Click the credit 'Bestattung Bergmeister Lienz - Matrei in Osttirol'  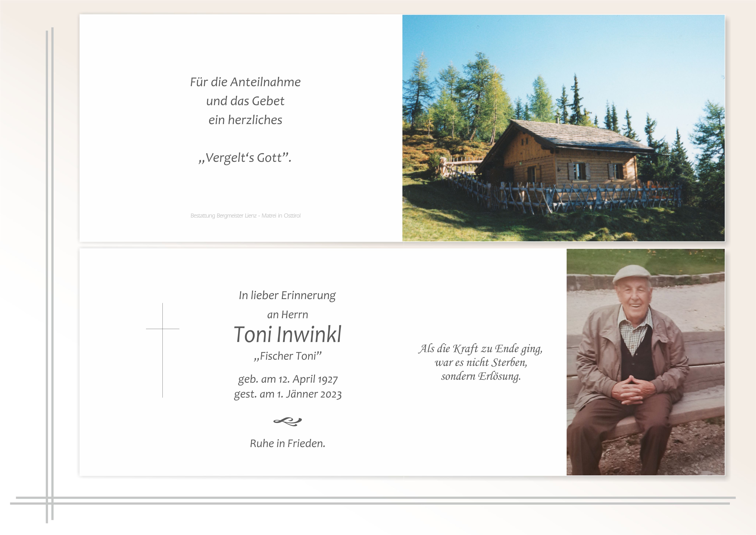tap(246, 216)
